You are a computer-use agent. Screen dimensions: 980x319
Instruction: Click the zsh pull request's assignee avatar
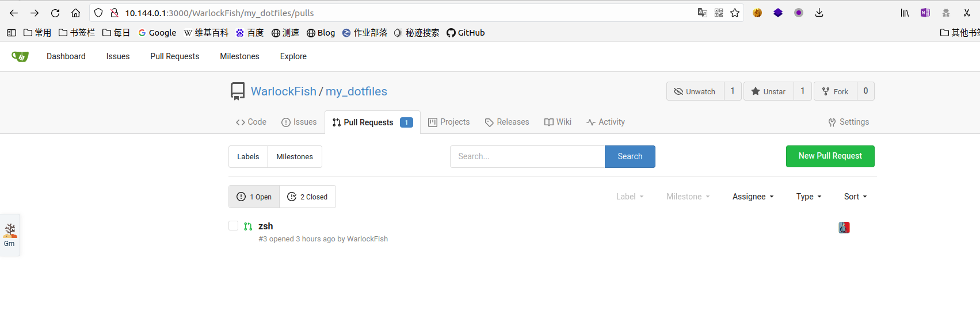[844, 228]
